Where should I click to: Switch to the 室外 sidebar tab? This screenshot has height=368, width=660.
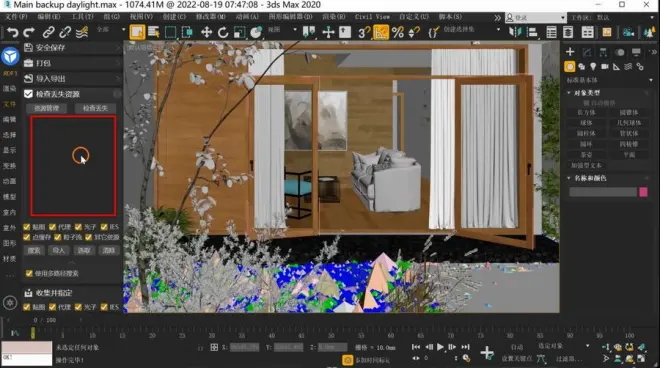tap(9, 228)
